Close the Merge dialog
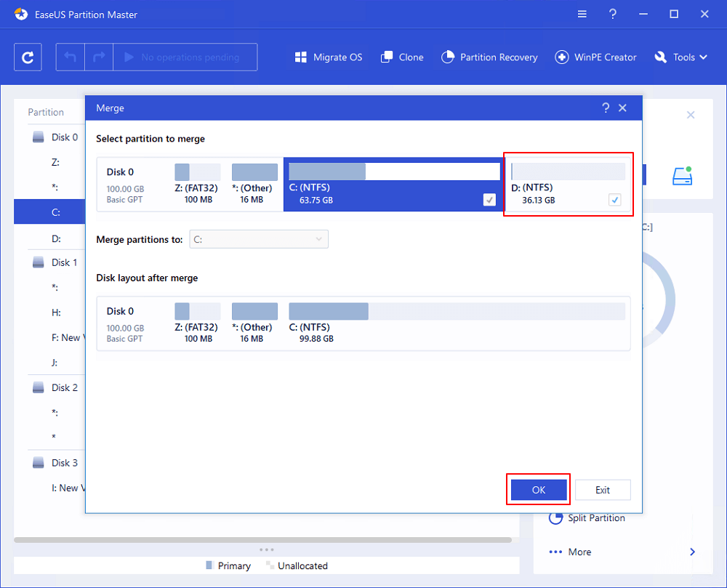The height and width of the screenshot is (588, 727). click(623, 108)
